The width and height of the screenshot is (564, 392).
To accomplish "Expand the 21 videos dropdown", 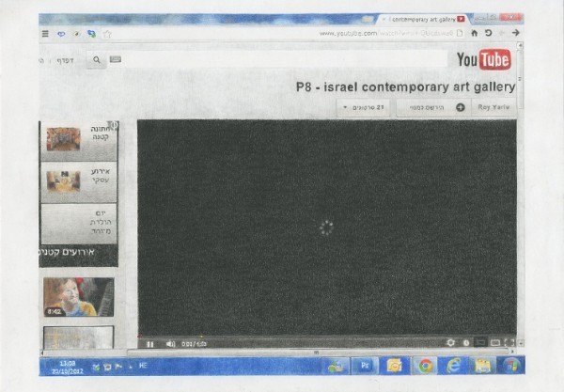I will coord(363,107).
